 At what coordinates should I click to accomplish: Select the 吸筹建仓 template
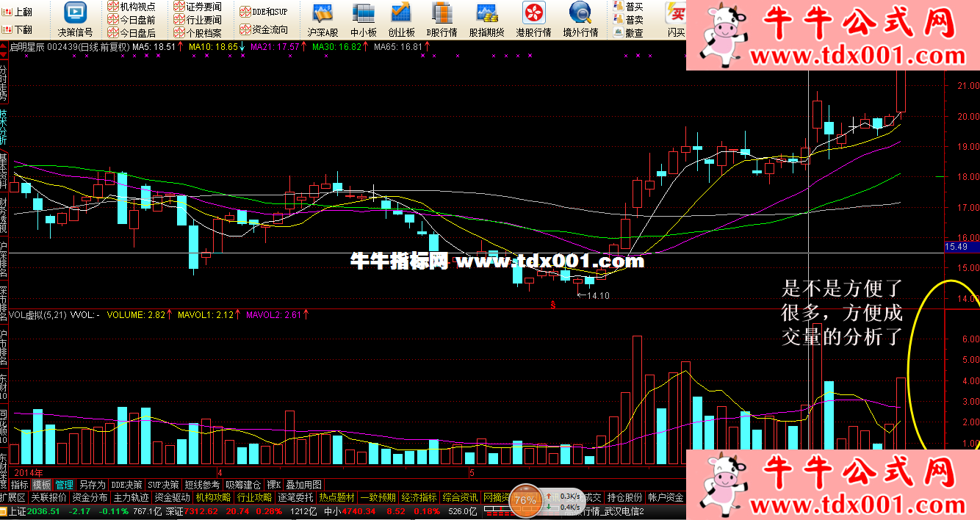tap(244, 485)
